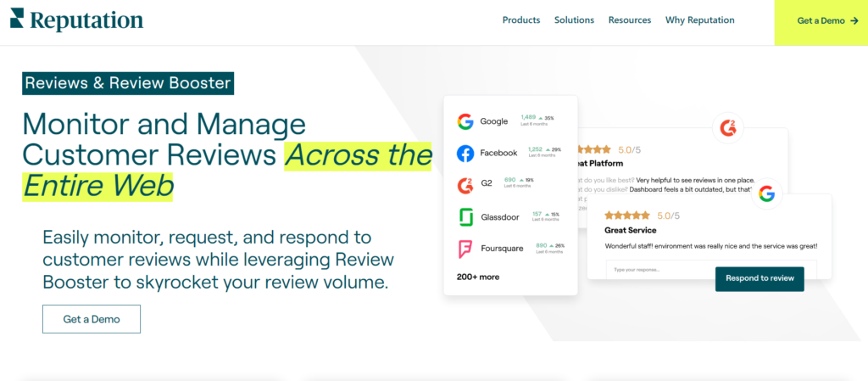This screenshot has width=868, height=381.
Task: Open the Solutions menu
Action: pyautogui.click(x=574, y=20)
